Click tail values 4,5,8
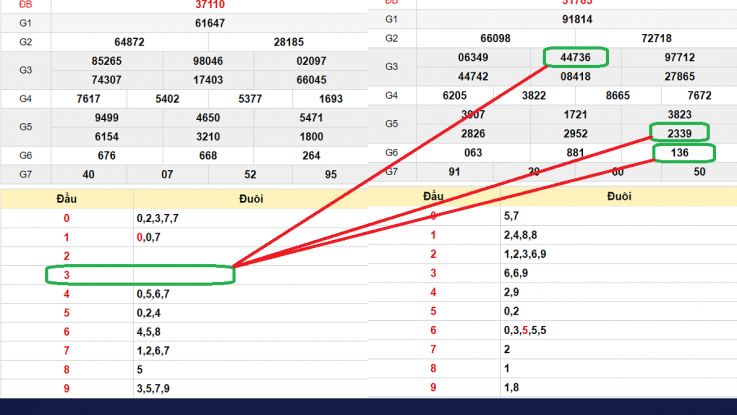This screenshot has width=737, height=415. [149, 332]
